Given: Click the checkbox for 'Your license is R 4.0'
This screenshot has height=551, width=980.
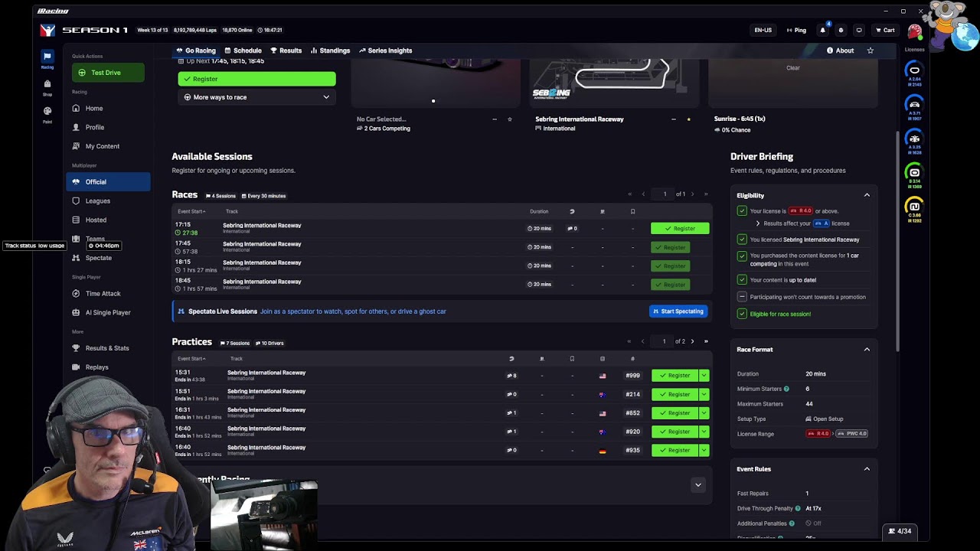Looking at the screenshot, I should pos(742,210).
